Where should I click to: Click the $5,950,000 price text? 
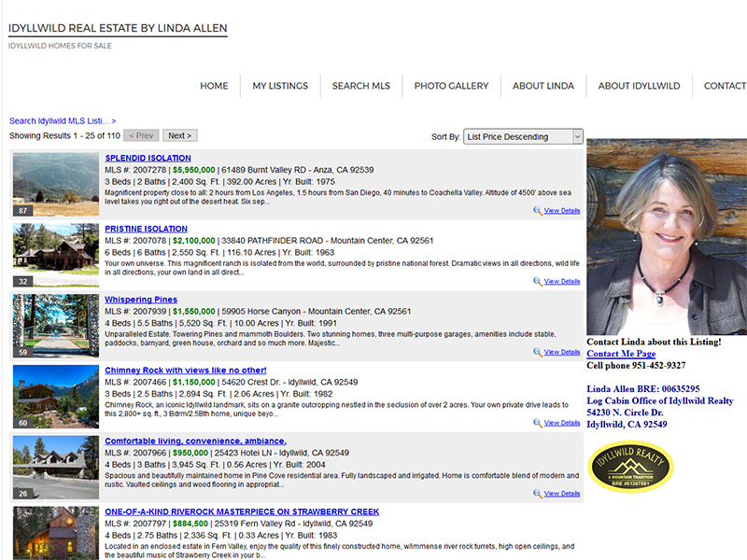click(194, 170)
